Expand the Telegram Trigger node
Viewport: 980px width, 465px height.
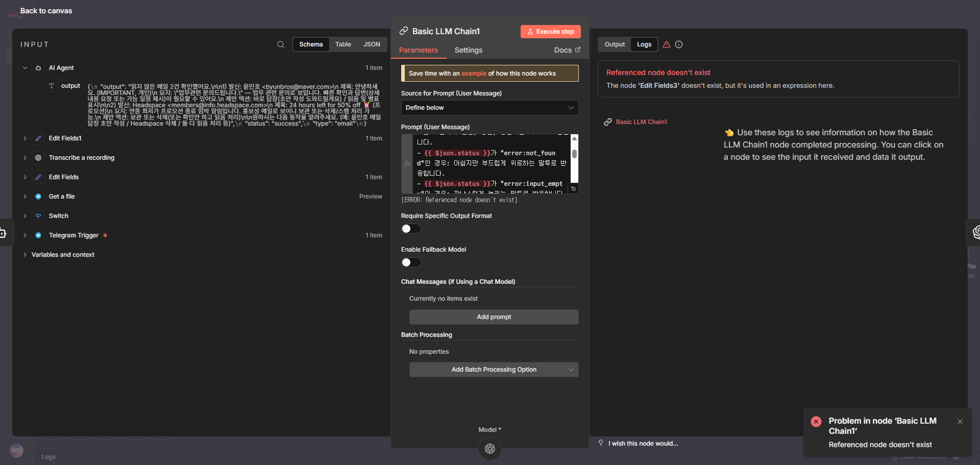point(25,235)
